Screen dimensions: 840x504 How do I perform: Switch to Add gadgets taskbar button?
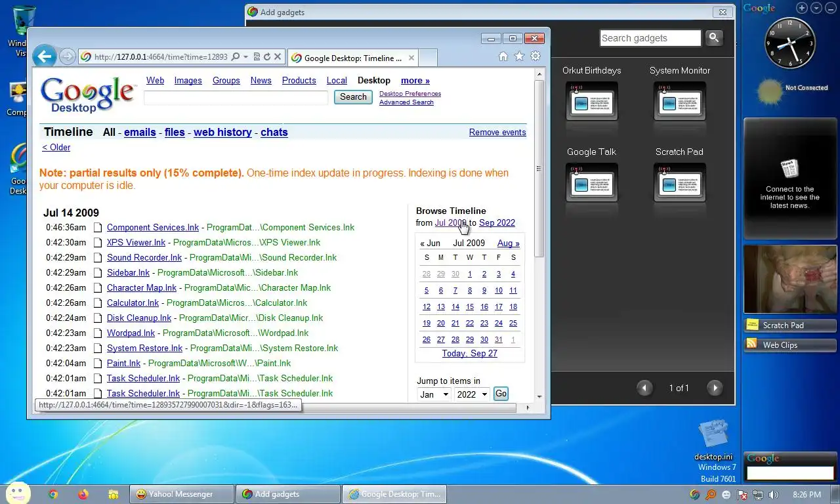[287, 494]
